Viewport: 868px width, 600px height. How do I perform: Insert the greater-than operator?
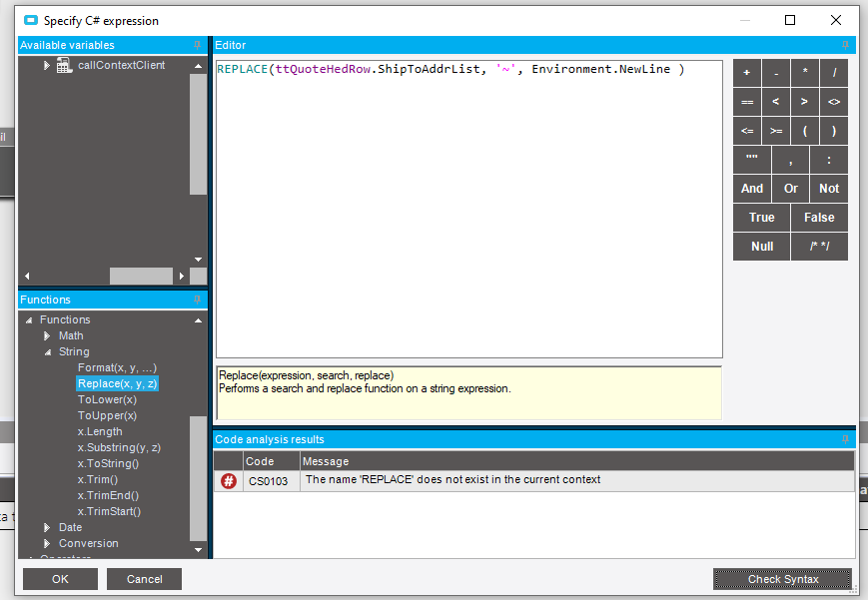click(805, 102)
